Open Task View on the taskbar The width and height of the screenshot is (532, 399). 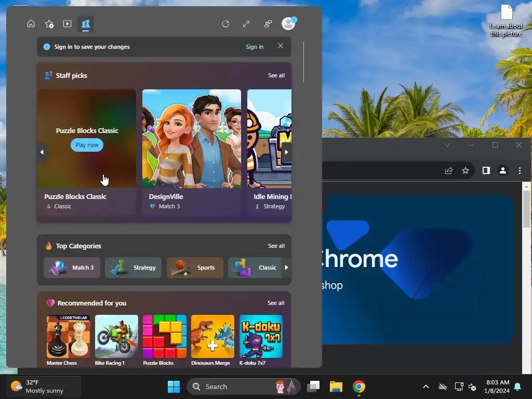pyautogui.click(x=313, y=387)
